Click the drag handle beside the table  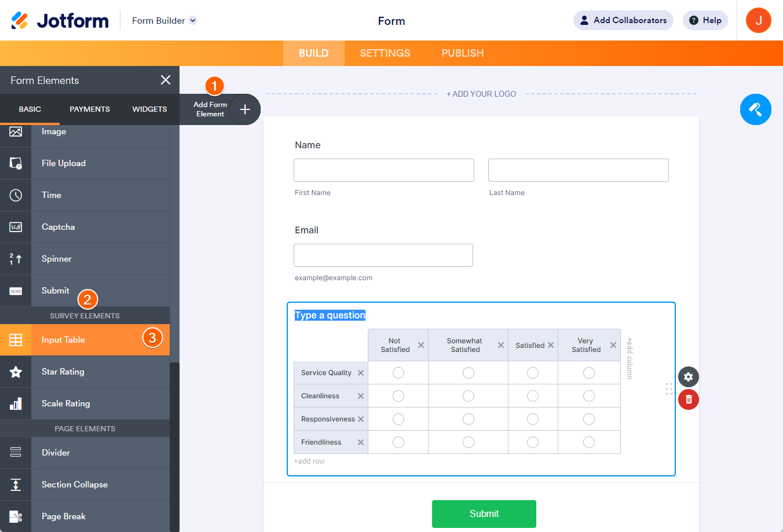click(669, 389)
